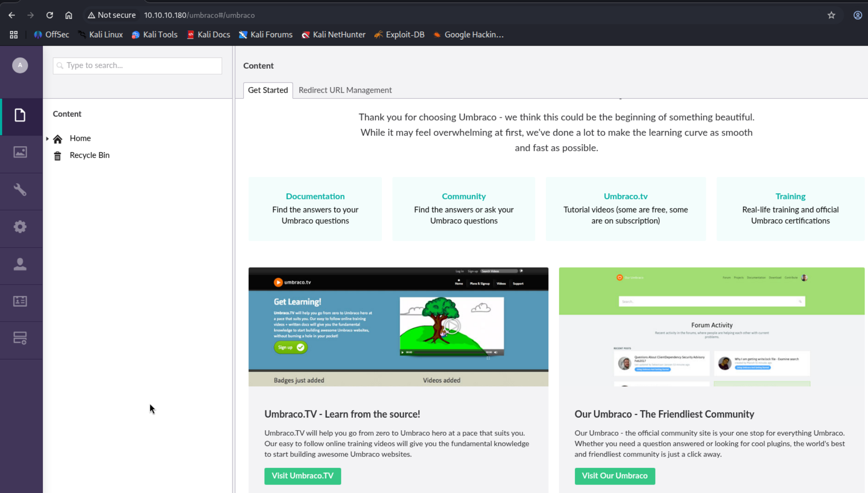The width and height of the screenshot is (868, 493).
Task: Open the Media section picture icon
Action: point(20,152)
